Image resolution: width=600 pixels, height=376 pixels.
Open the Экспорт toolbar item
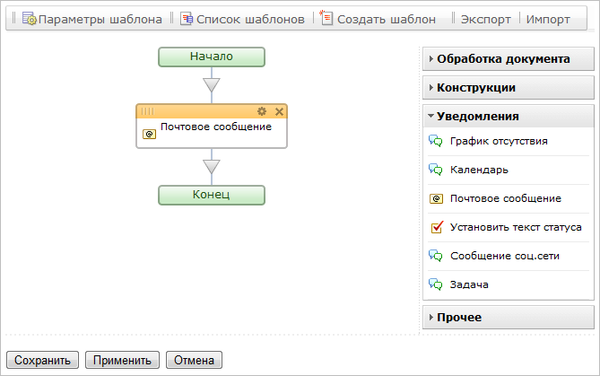pos(486,19)
